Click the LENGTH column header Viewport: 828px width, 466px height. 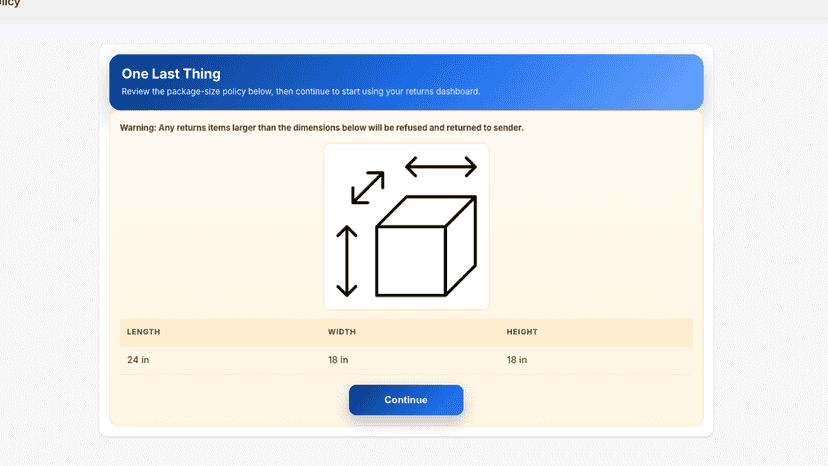[x=144, y=332]
